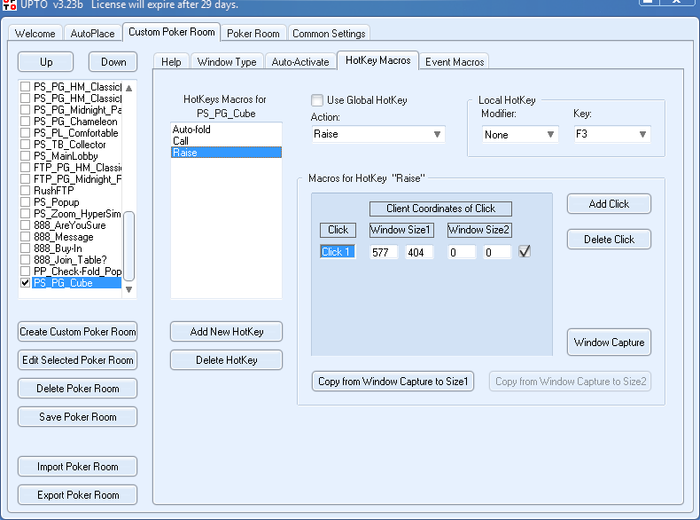Enable Use Global HotKey checkbox
The image size is (700, 520).
coord(317,100)
